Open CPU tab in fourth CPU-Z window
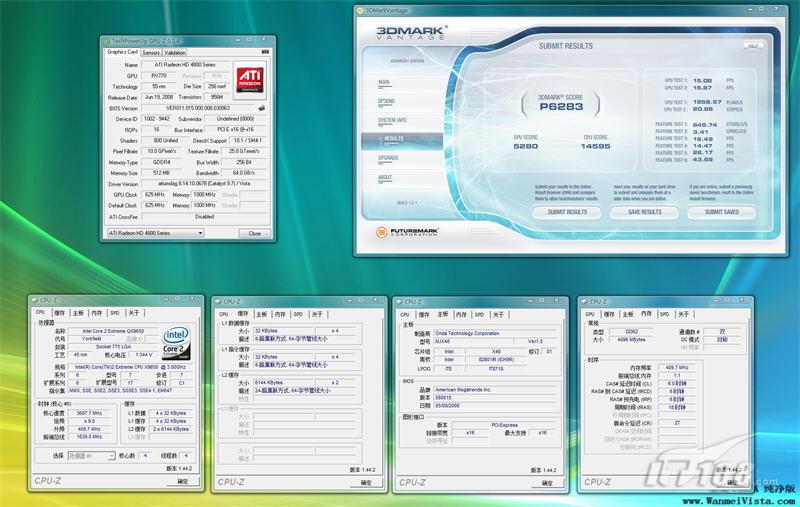 click(590, 314)
